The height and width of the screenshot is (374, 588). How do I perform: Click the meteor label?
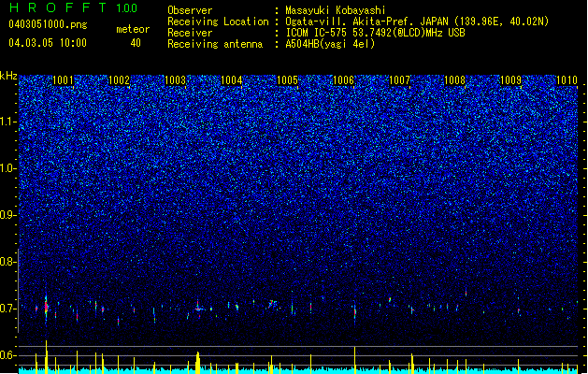(133, 29)
